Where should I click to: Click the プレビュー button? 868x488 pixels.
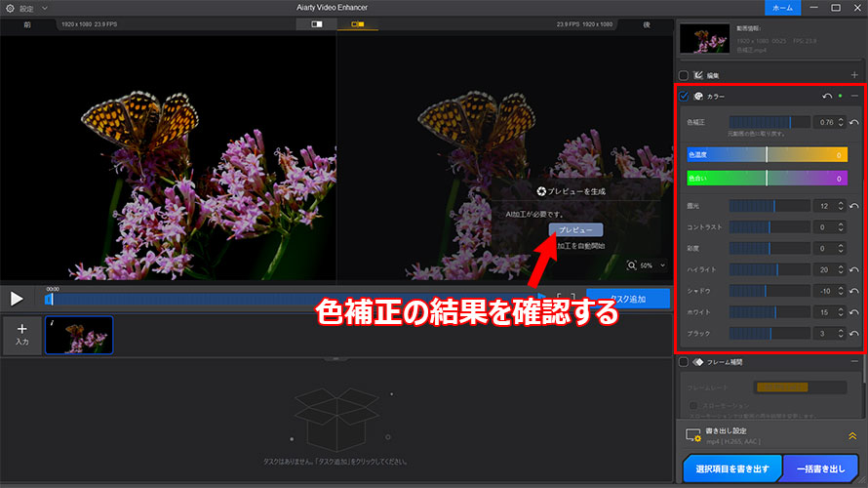point(575,229)
